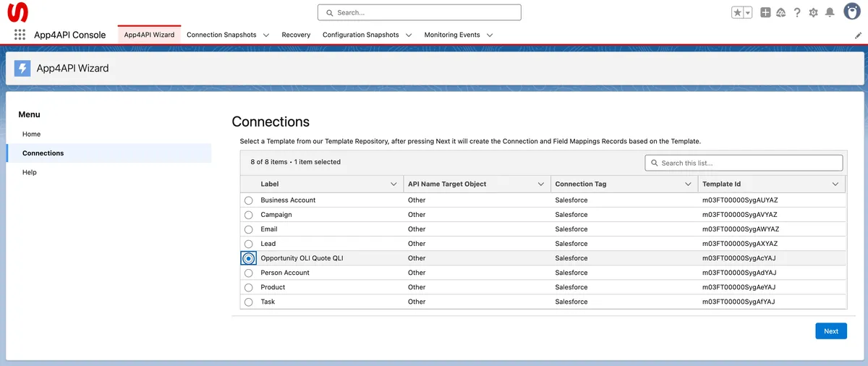The width and height of the screenshot is (868, 366).
Task: Open the Configuration Snapshots tab
Action: pos(361,35)
